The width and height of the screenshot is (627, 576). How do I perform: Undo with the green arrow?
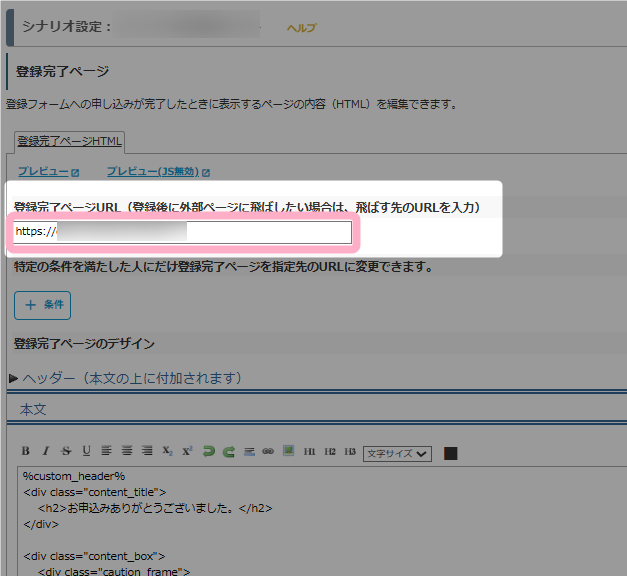[x=209, y=452]
